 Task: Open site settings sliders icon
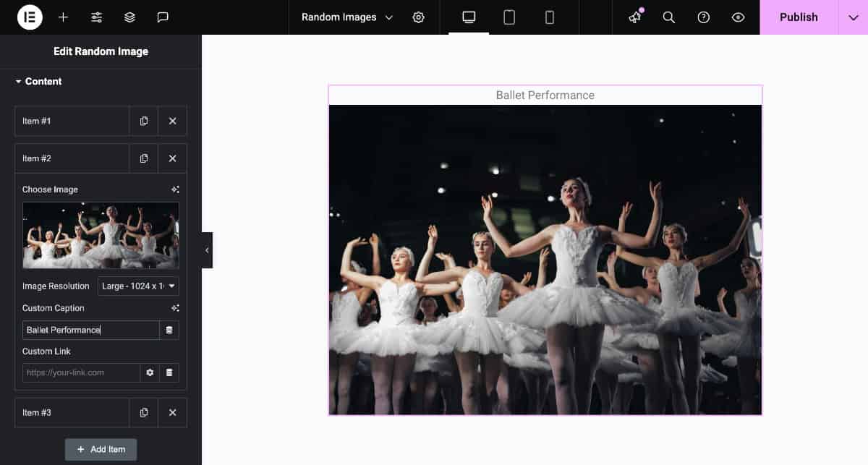point(96,17)
